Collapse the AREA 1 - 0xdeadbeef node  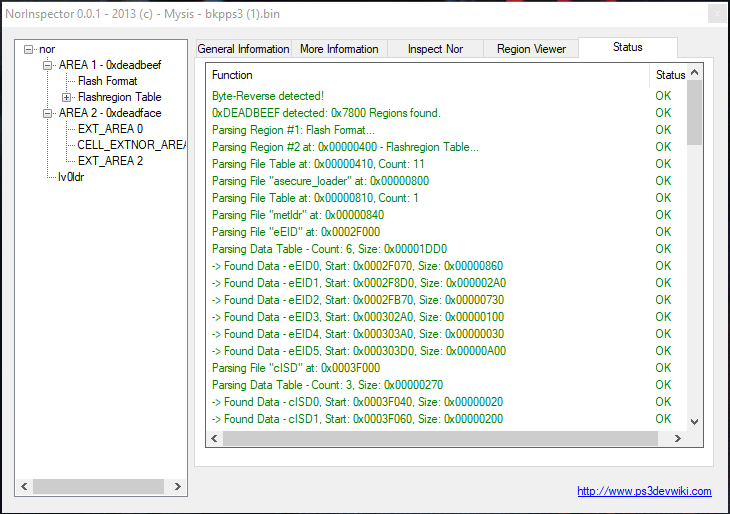(x=47, y=65)
